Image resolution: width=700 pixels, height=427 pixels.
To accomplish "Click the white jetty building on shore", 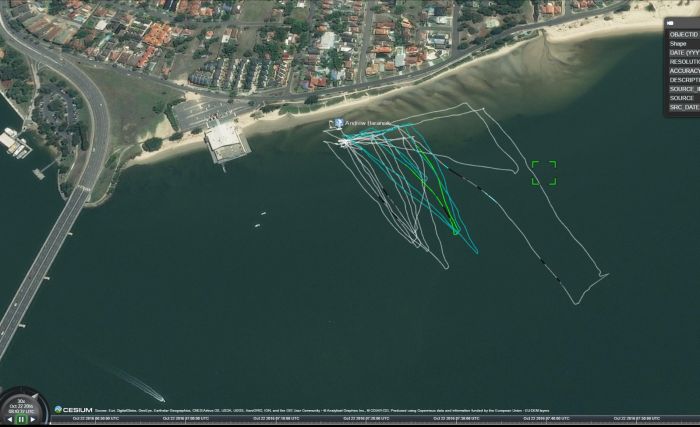I will point(227,141).
